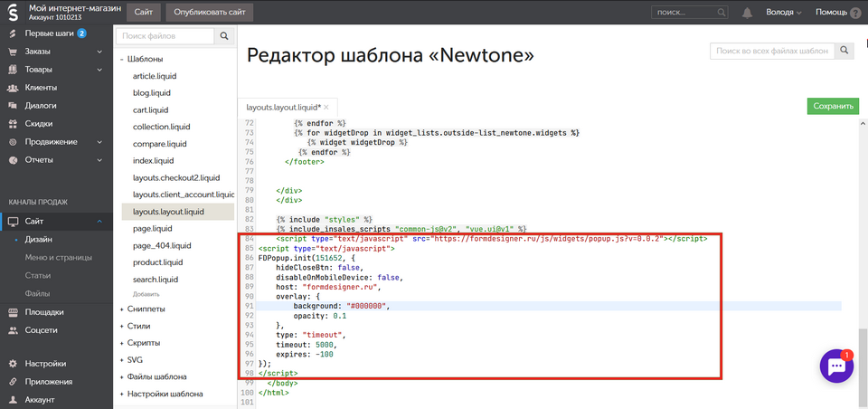
Task: Open the Володя user dropdown
Action: [785, 13]
